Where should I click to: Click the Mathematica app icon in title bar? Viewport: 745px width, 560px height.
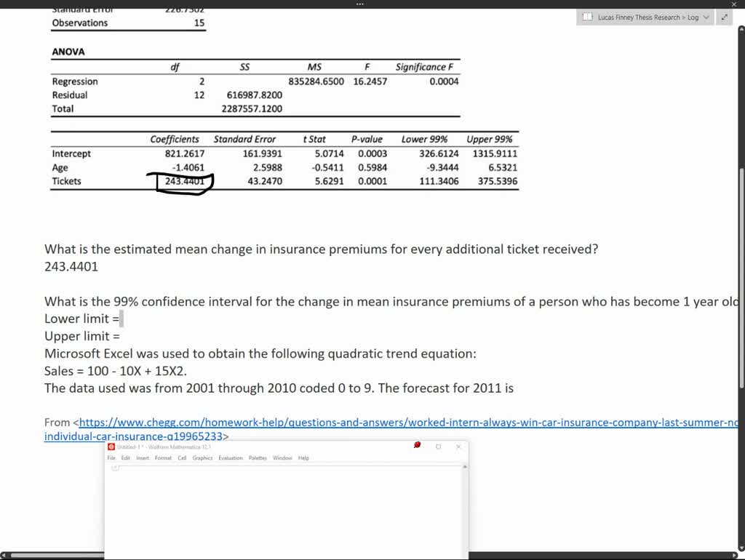pyautogui.click(x=111, y=447)
